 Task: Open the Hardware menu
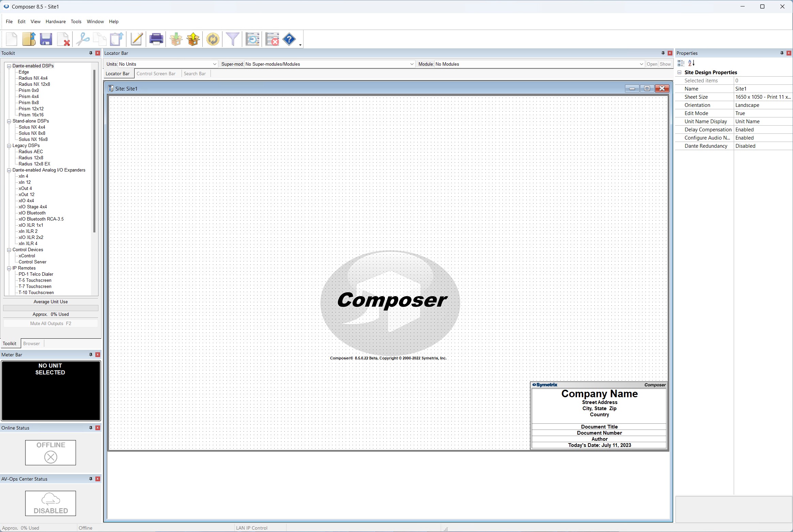pyautogui.click(x=56, y=21)
